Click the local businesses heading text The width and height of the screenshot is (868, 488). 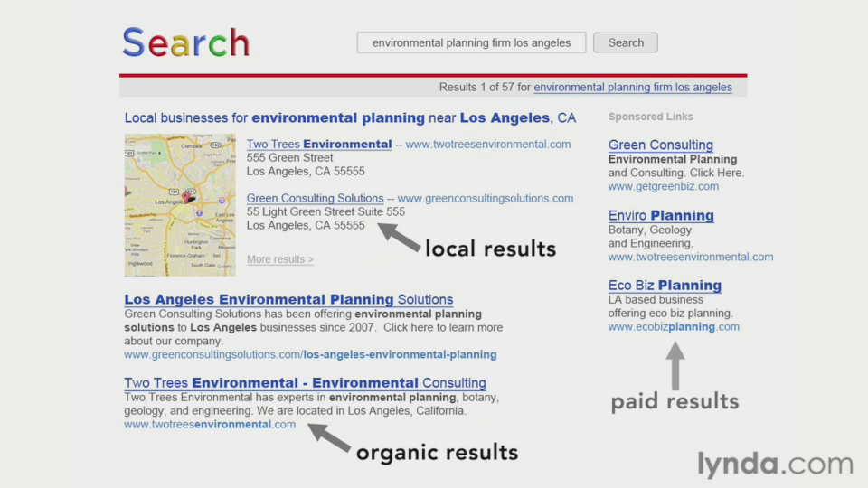click(350, 117)
